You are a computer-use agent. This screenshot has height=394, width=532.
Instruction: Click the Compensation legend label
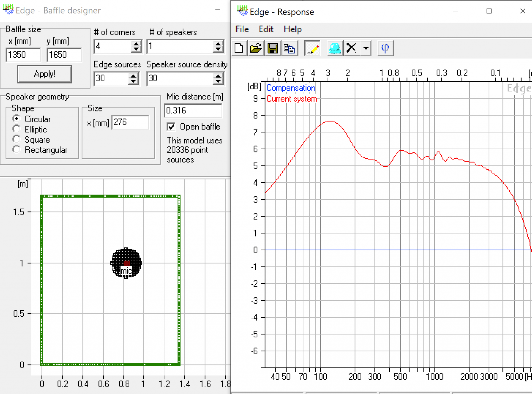tap(291, 88)
